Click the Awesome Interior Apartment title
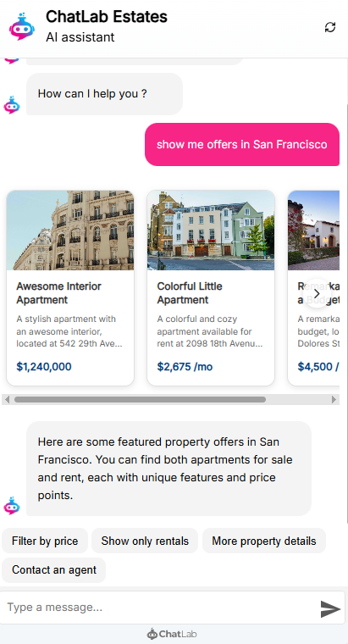This screenshot has height=644, width=348. [58, 293]
